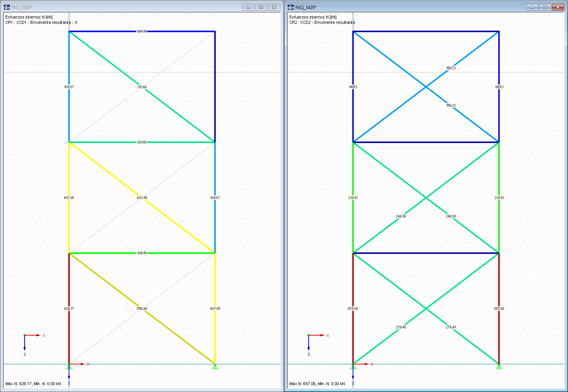Click the 657.06 value on CR2's left column

(353, 309)
